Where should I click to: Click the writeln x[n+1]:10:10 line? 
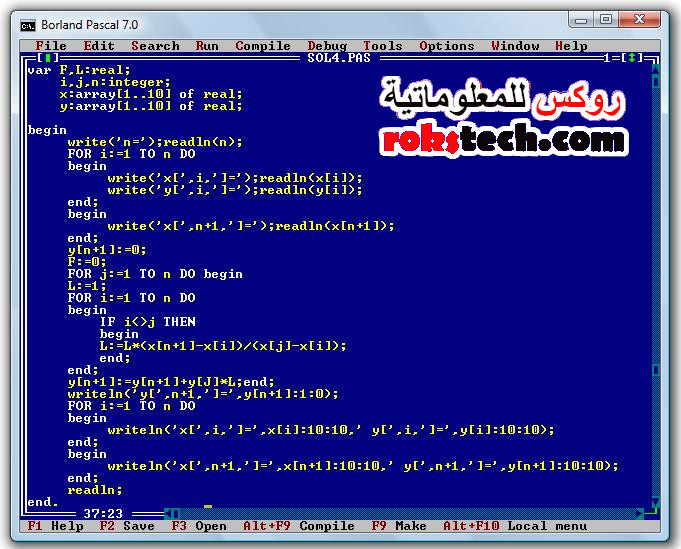tap(363, 466)
